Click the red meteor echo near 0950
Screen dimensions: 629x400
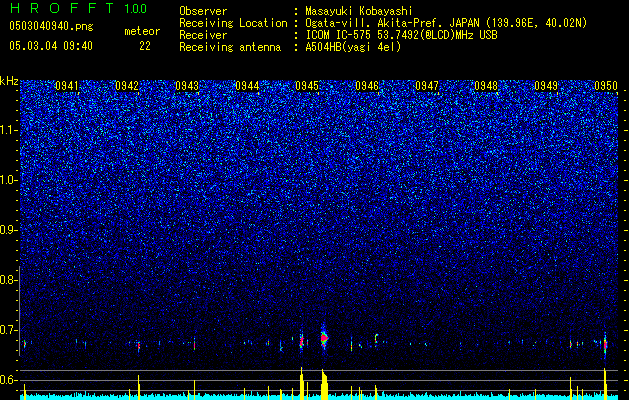[x=605, y=344]
